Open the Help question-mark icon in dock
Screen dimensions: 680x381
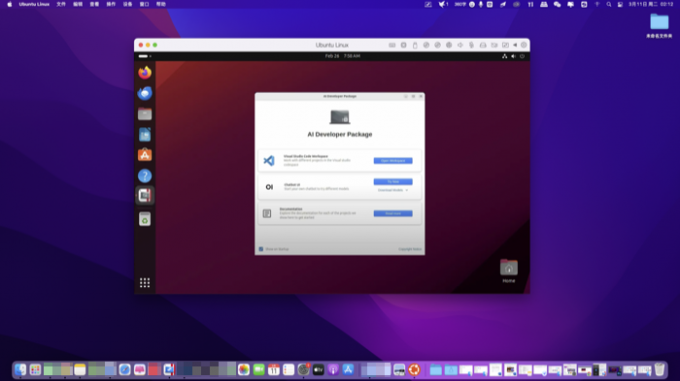pos(145,176)
